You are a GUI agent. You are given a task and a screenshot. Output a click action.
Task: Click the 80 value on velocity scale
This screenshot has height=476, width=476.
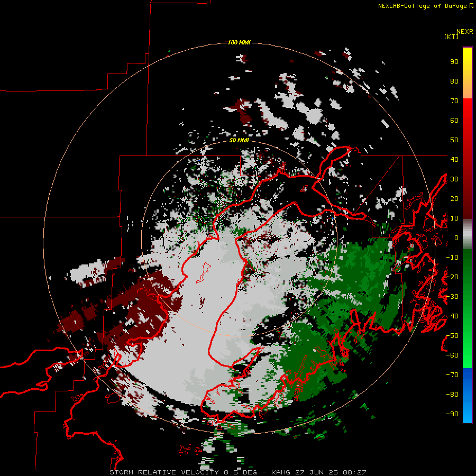(454, 81)
